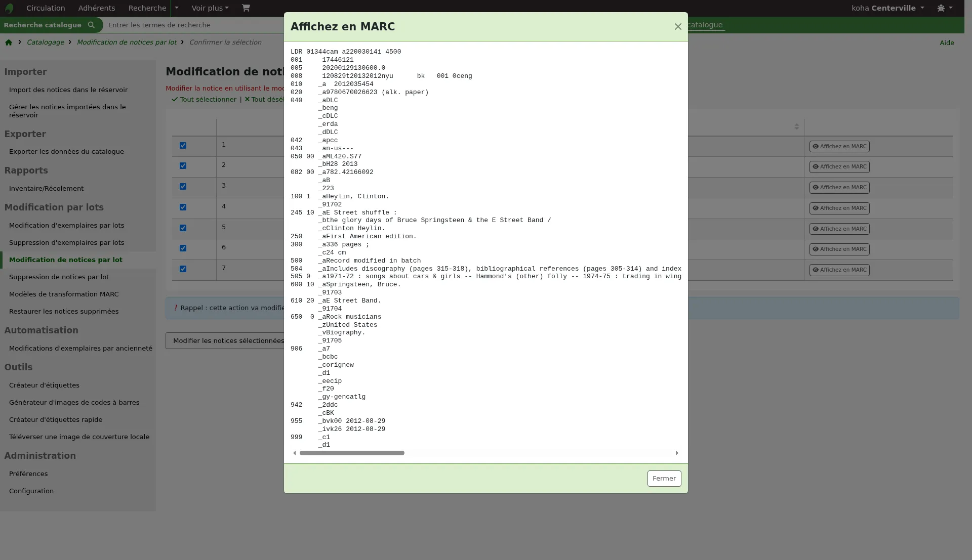Click the Fermer button
Image resolution: width=972 pixels, height=560 pixels.
[664, 479]
